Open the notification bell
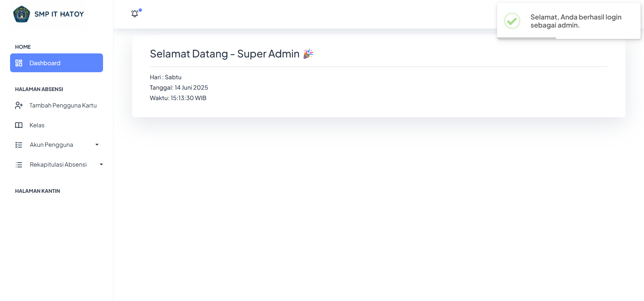The image size is (644, 301). 135,13
